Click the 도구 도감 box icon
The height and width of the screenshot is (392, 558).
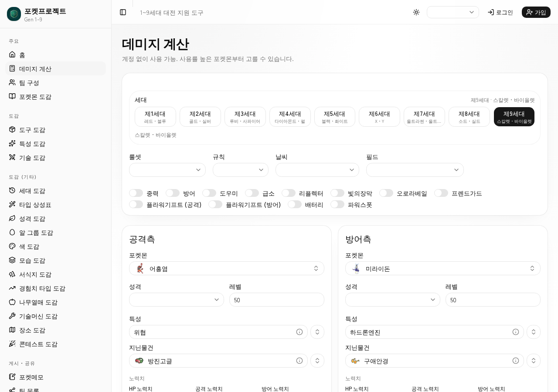12,129
